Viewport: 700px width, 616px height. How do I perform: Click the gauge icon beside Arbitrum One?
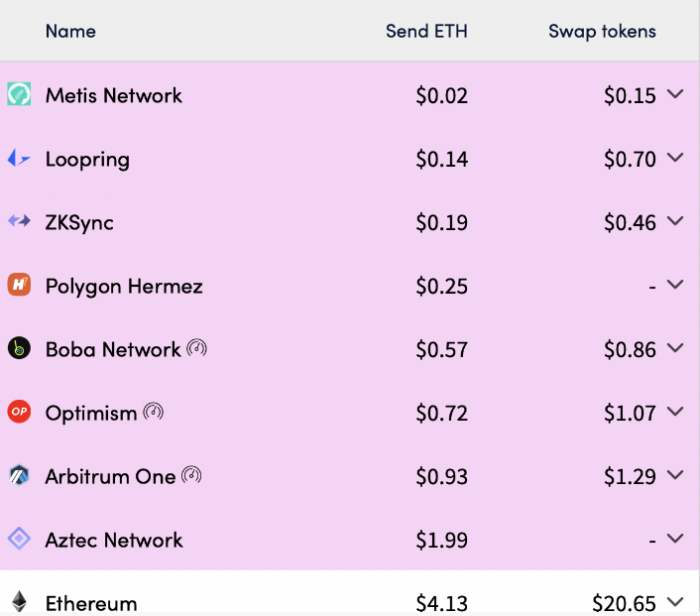pos(191,475)
